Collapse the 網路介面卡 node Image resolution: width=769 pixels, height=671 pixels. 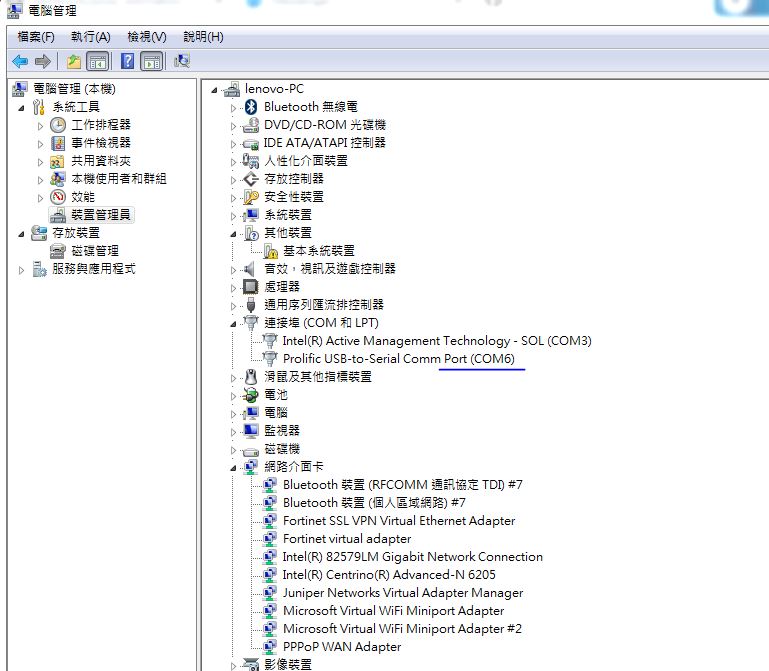click(x=233, y=468)
